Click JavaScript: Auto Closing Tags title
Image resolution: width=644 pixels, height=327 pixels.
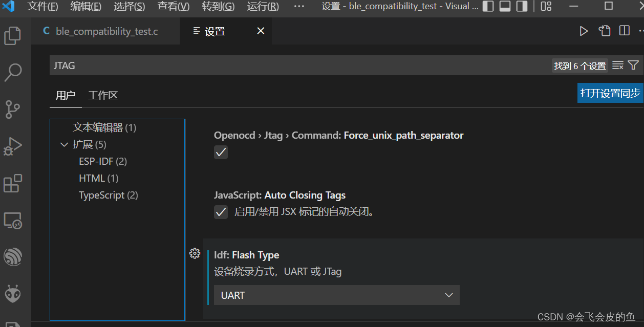coord(280,195)
